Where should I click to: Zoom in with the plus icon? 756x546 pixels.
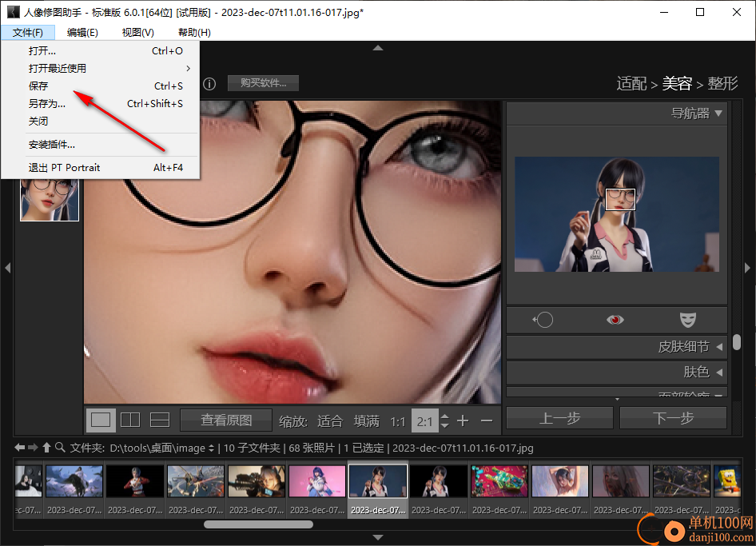(x=463, y=421)
